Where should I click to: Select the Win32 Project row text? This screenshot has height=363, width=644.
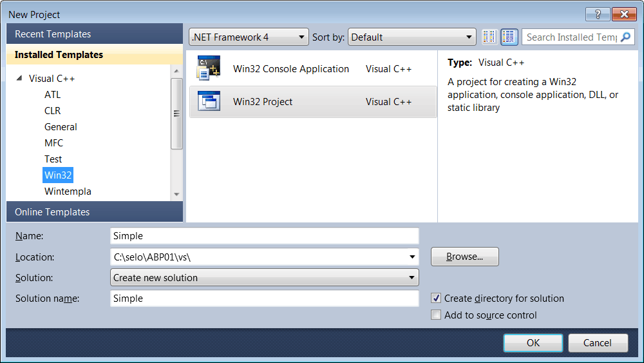coord(263,101)
